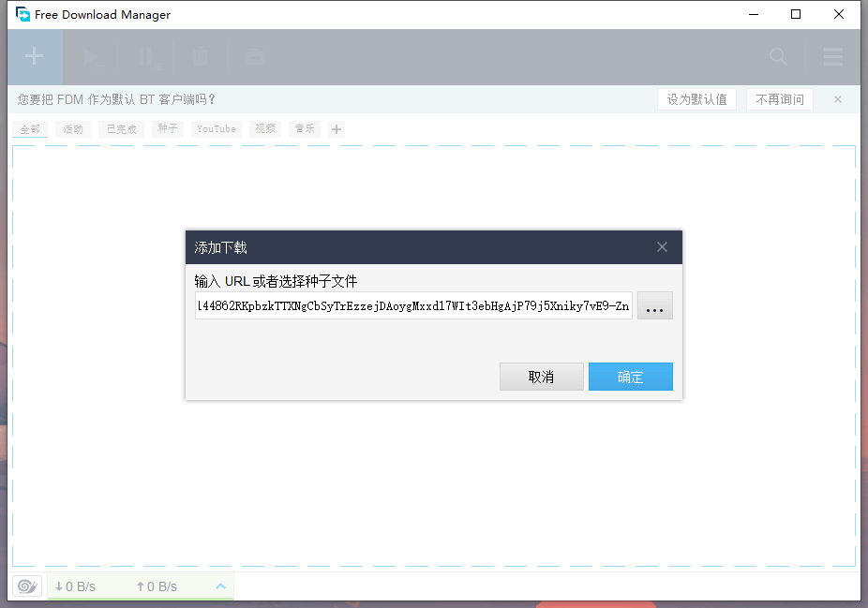The width and height of the screenshot is (868, 608).
Task: Confirm download with 确定 button
Action: pos(631,377)
